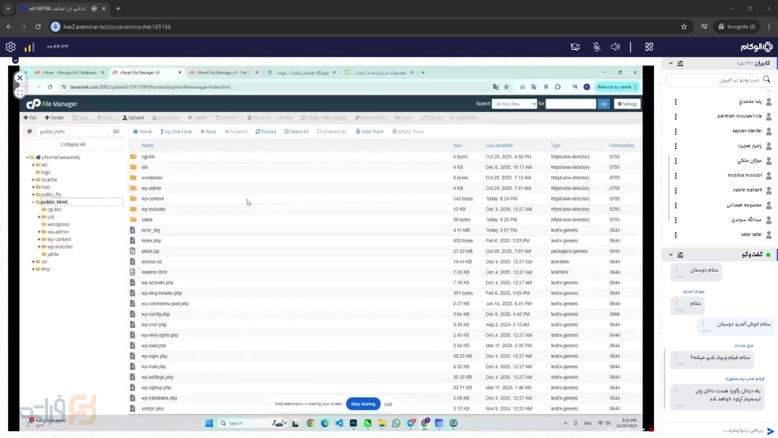Open the Settings button in File Manager

627,104
